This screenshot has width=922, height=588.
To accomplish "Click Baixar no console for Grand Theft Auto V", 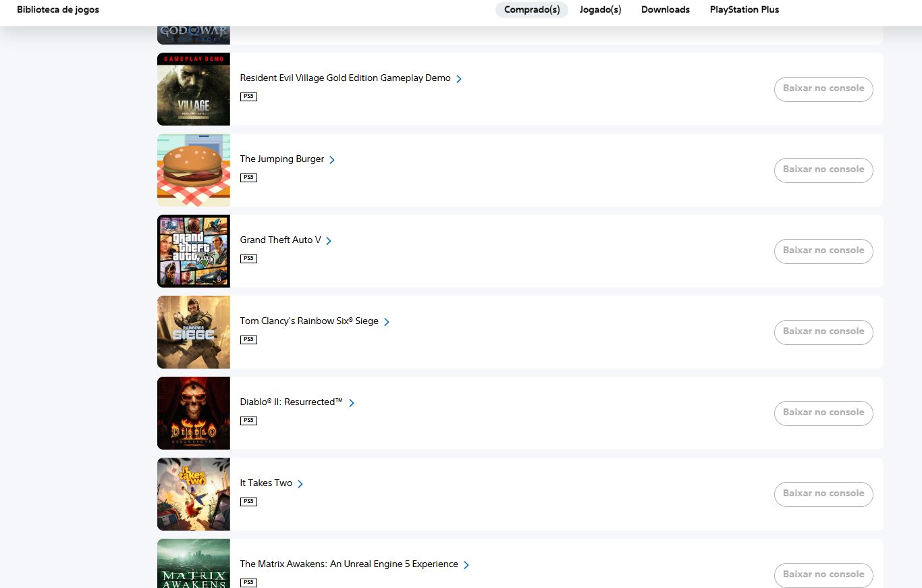I will [x=823, y=250].
